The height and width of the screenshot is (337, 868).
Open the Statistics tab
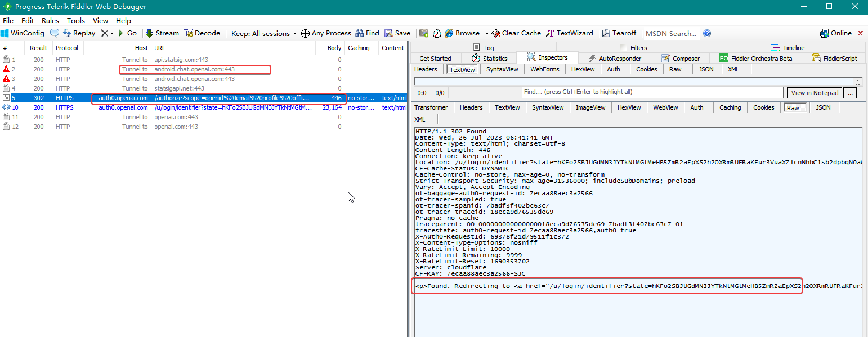pos(489,59)
